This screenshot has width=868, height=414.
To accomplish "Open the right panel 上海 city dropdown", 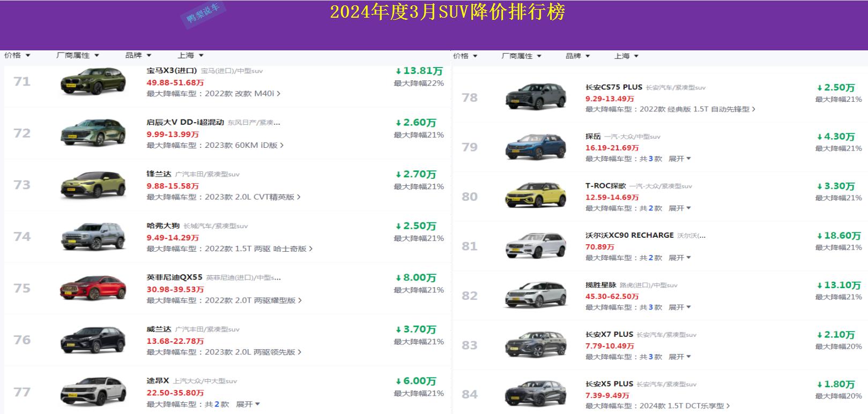I will [626, 56].
